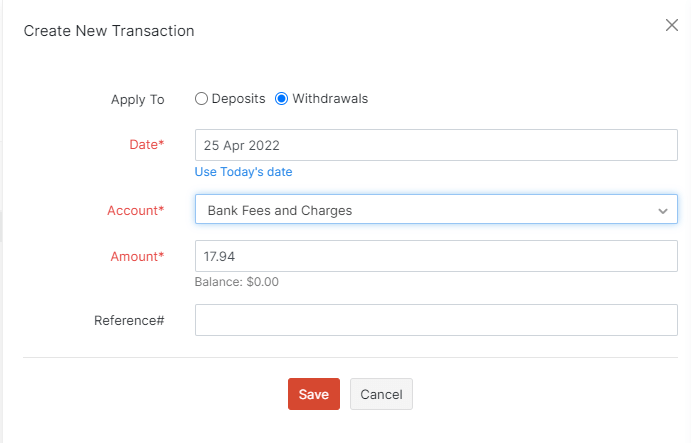This screenshot has width=691, height=443.
Task: Click the red Date* label
Action: [146, 145]
